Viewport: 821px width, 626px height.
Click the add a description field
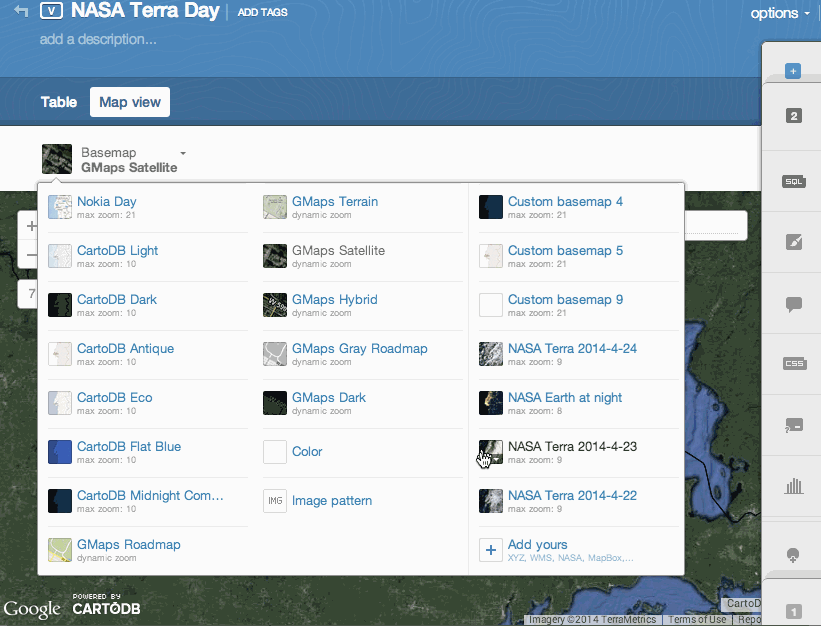[x=98, y=40]
